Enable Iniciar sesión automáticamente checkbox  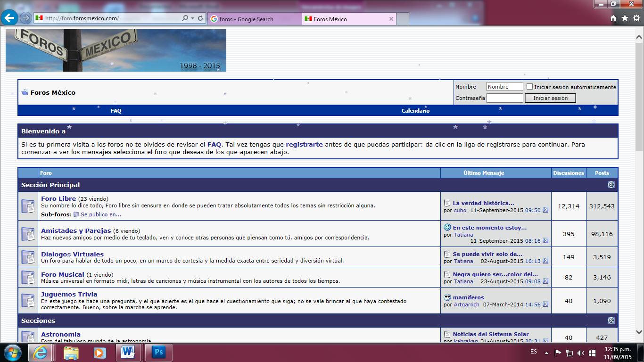529,87
